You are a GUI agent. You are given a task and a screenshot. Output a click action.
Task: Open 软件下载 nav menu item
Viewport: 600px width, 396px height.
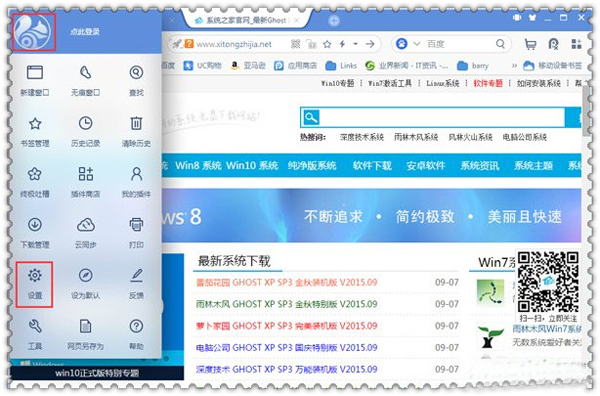click(x=372, y=165)
